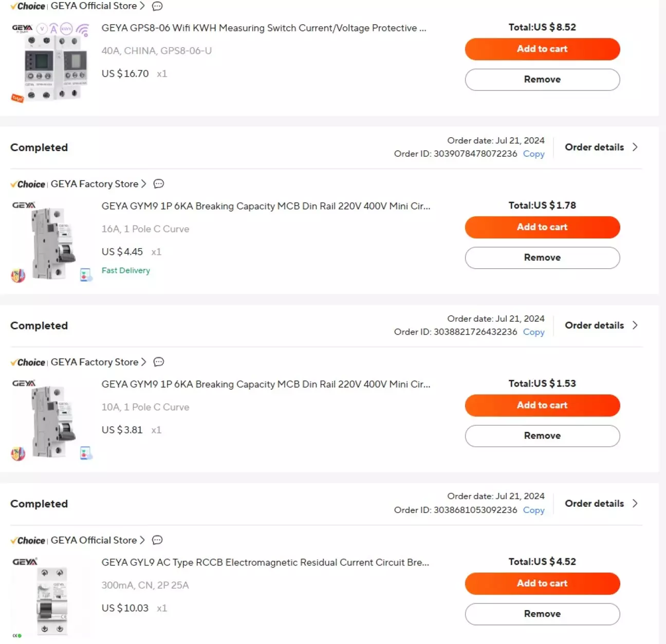The height and width of the screenshot is (644, 666).
Task: Click message icon for order 3039078478072236 store
Action: tap(159, 184)
